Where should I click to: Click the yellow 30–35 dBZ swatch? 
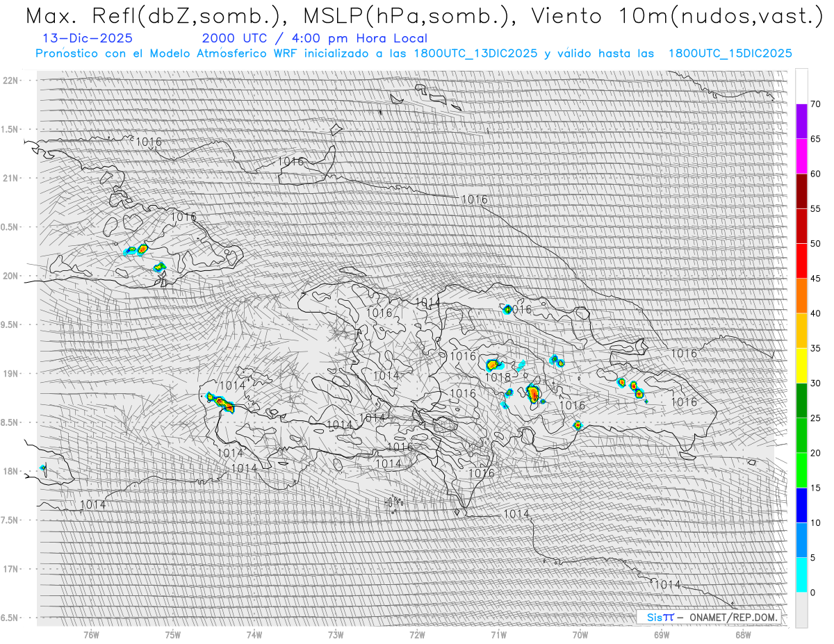(801, 365)
